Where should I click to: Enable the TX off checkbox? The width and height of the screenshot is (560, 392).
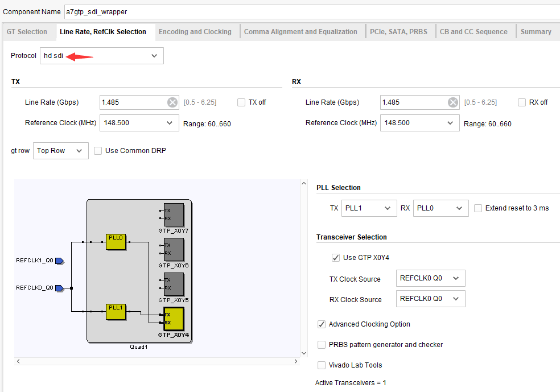coord(241,102)
